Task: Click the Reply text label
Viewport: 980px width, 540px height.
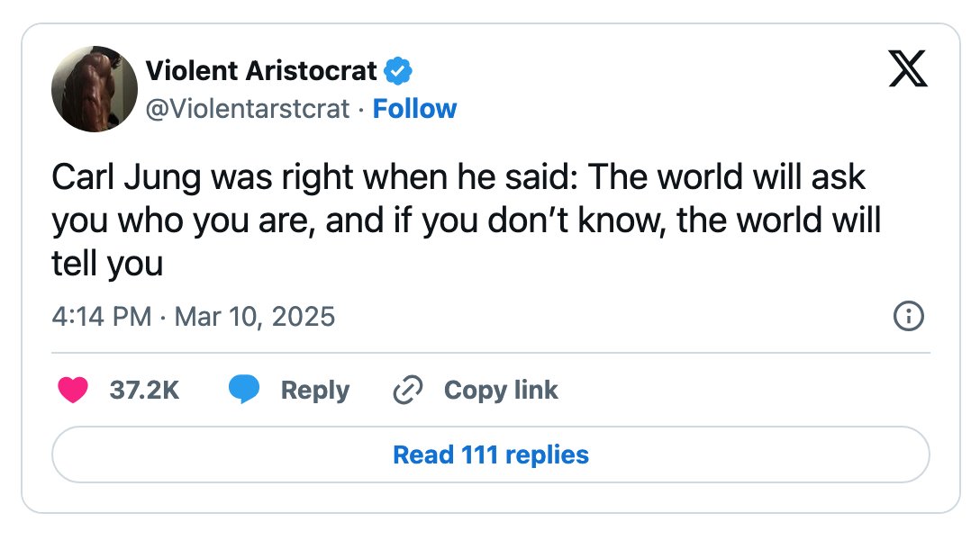Action: click(x=315, y=391)
